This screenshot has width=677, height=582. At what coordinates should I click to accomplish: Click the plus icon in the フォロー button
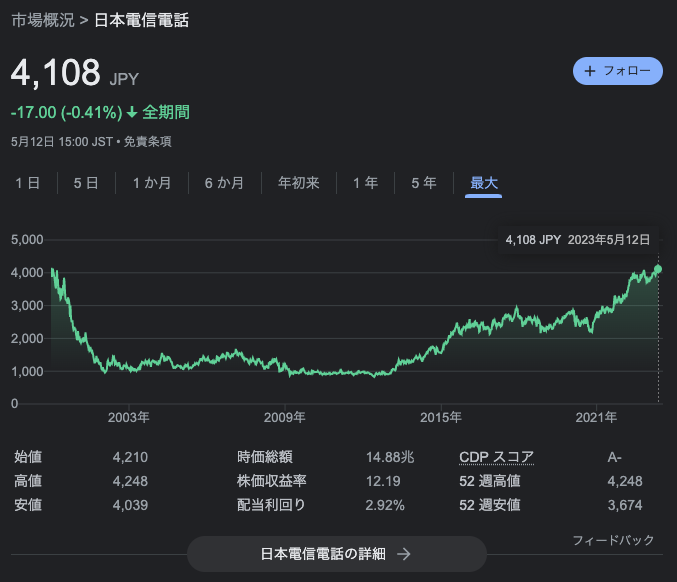coord(589,71)
